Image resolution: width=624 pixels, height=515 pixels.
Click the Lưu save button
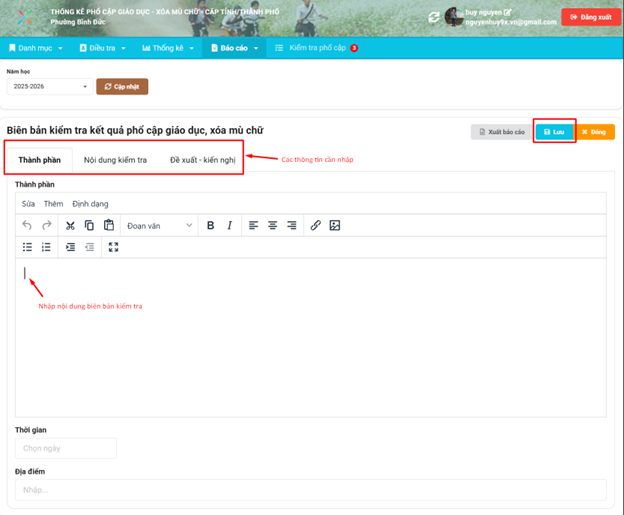(553, 131)
